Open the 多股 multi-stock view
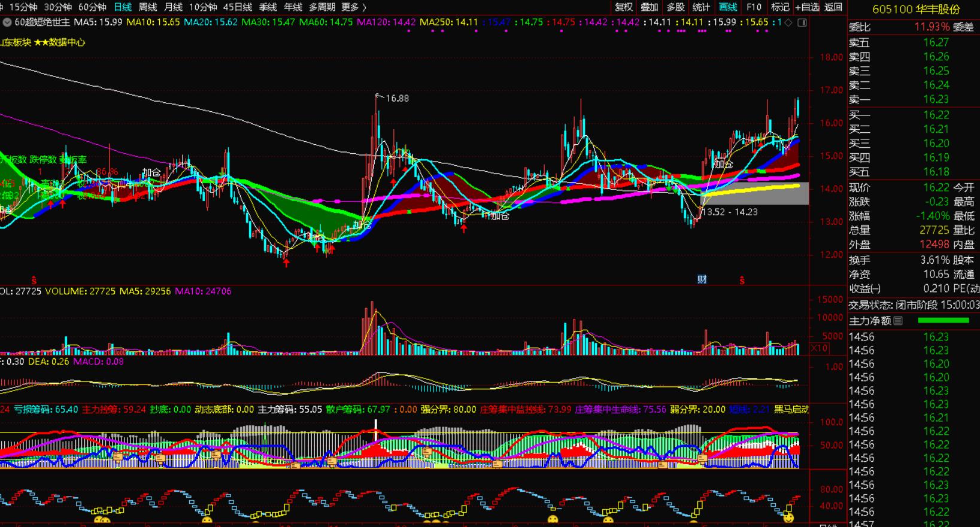980x527 pixels. (x=676, y=7)
